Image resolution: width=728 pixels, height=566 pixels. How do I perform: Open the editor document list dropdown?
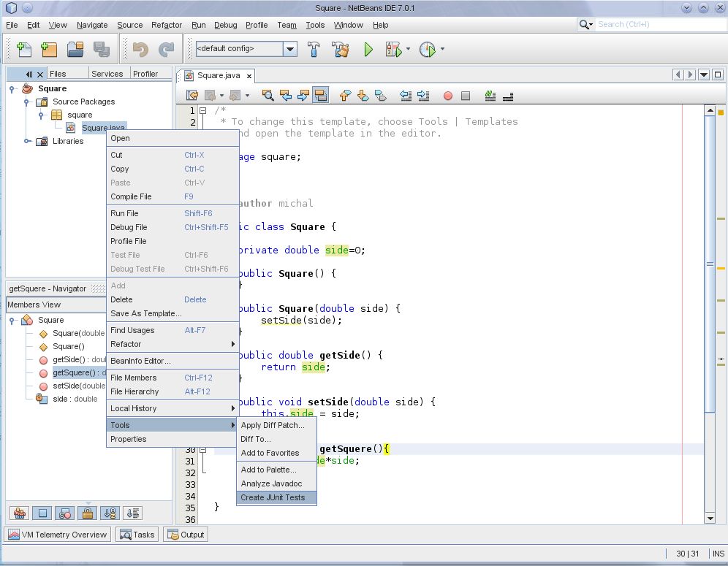pyautogui.click(x=704, y=74)
